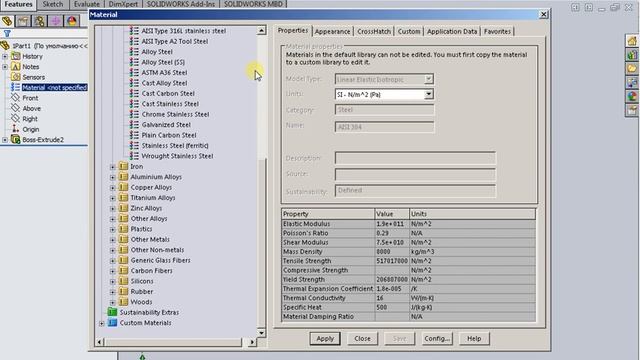The image size is (640, 360).
Task: Expand the Iron material category
Action: click(113, 167)
